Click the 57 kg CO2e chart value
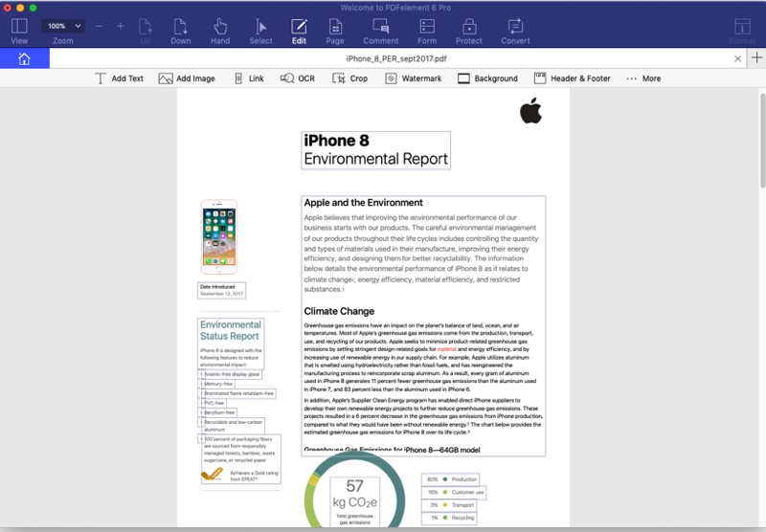766x532 pixels. [x=354, y=494]
